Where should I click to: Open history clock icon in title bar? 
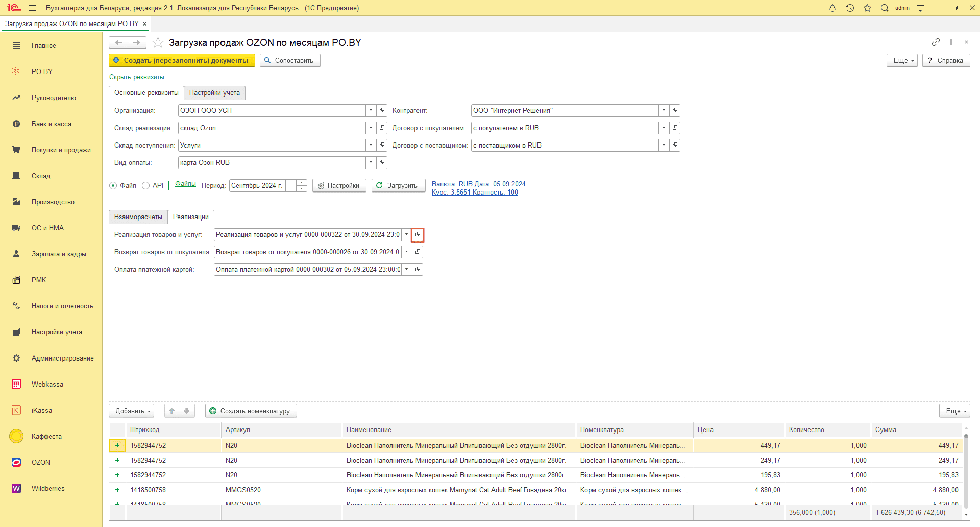(850, 8)
